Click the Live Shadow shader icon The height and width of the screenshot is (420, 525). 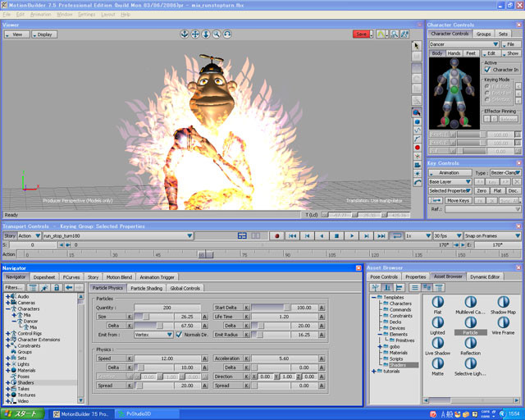[x=437, y=343]
